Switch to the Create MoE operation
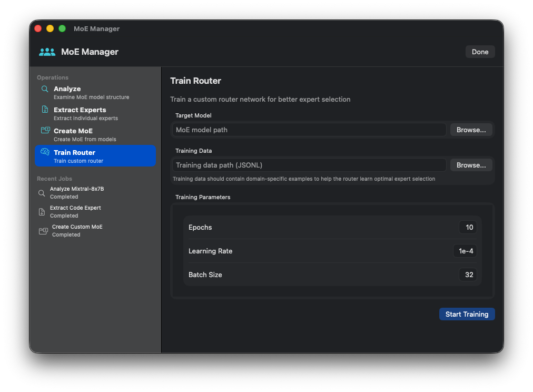Viewport: 533px width, 392px height. click(79, 134)
